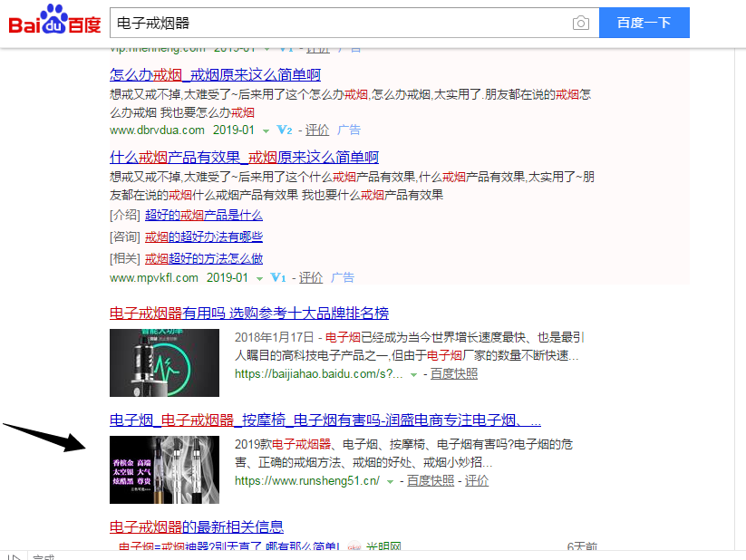The height and width of the screenshot is (560, 746).
Task: Click the V1 verification badge for mpvkfl.com
Action: click(278, 277)
